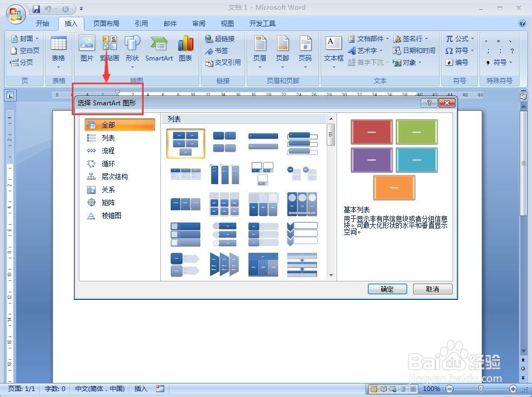This screenshot has height=397, width=532.
Task: Switch to Draft view
Action: coord(413,389)
